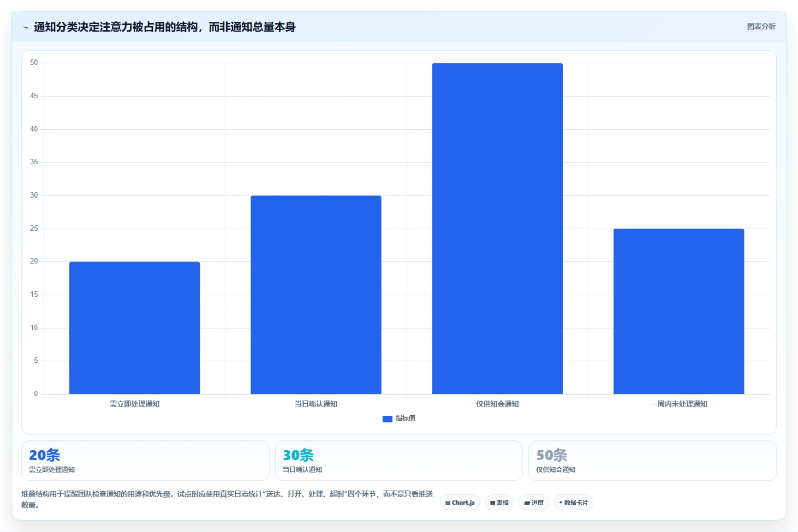798x532 pixels.
Task: Click the Chart.js tag chip
Action: [460, 503]
